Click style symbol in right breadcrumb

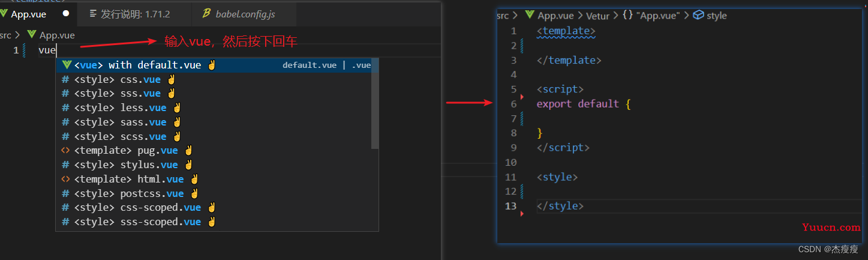click(716, 16)
